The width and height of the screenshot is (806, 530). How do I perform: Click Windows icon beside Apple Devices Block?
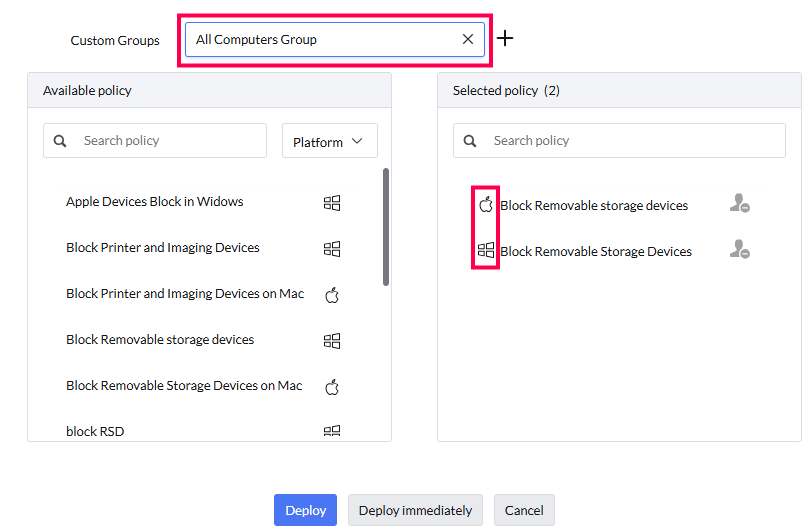tap(332, 203)
